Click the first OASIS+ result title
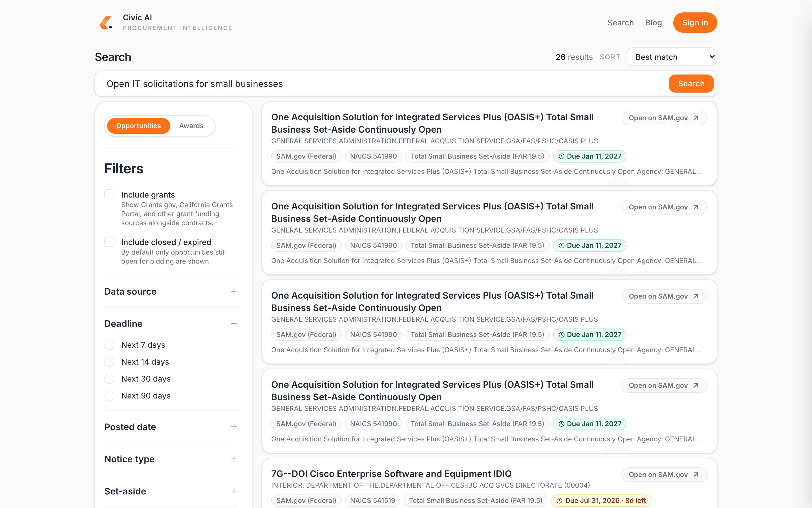This screenshot has height=508, width=812. click(432, 123)
